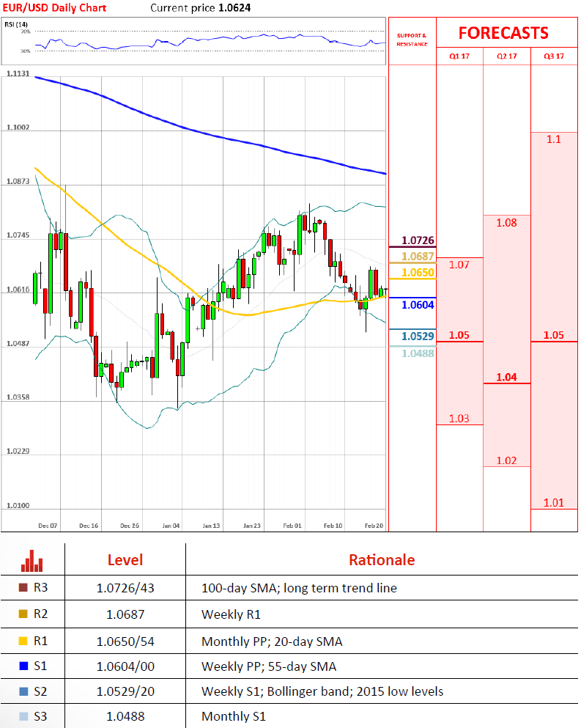Screen dimensions: 581x728
Task: Click the 1.0873 price axis label
Action: coord(18,181)
